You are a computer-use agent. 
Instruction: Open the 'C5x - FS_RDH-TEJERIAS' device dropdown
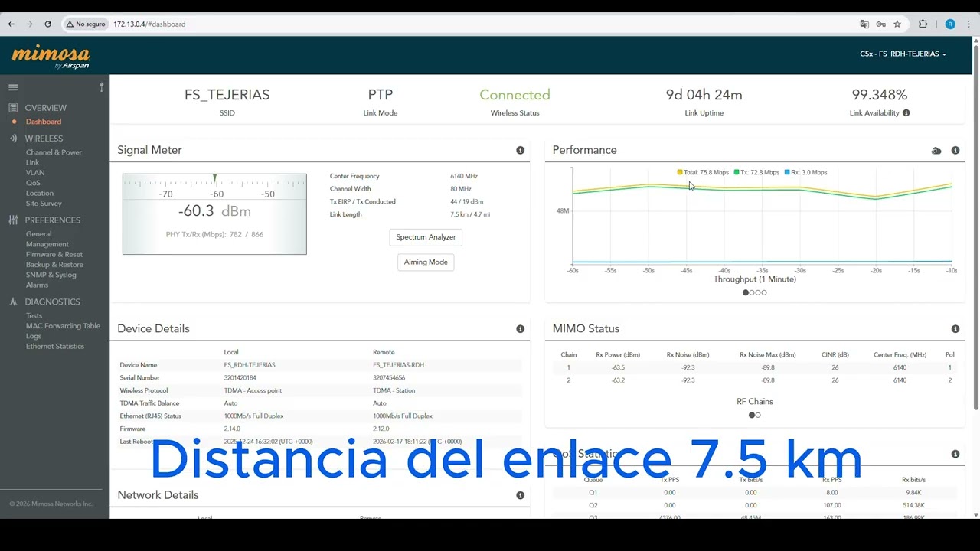pyautogui.click(x=903, y=54)
